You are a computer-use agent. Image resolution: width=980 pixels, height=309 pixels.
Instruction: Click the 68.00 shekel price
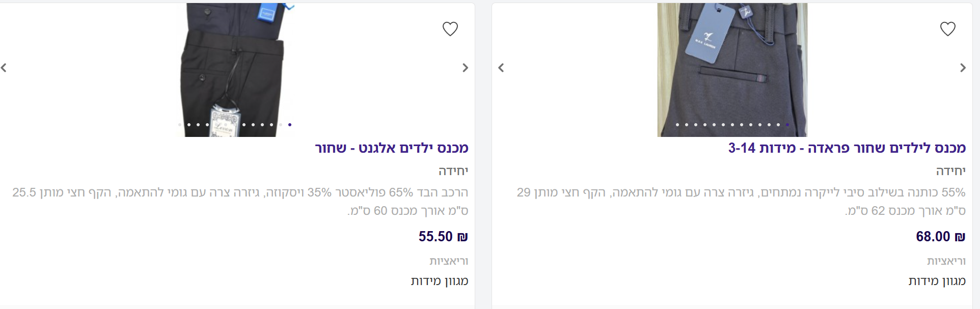point(940,237)
